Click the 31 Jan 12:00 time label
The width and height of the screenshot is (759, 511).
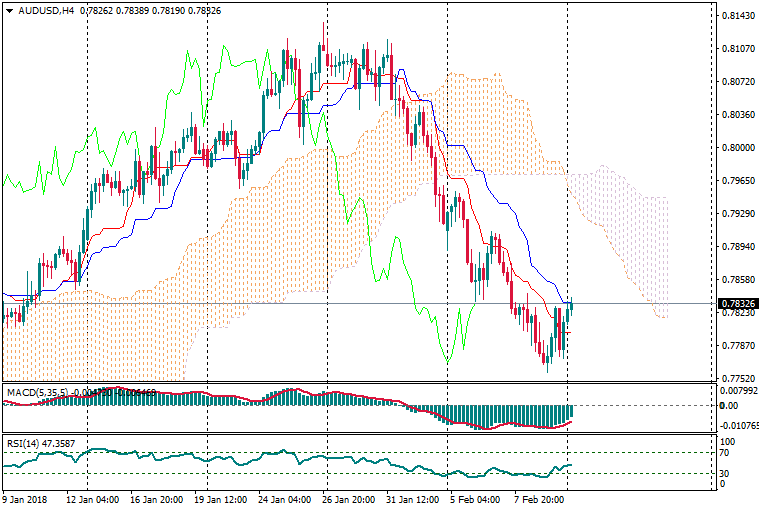click(x=414, y=498)
